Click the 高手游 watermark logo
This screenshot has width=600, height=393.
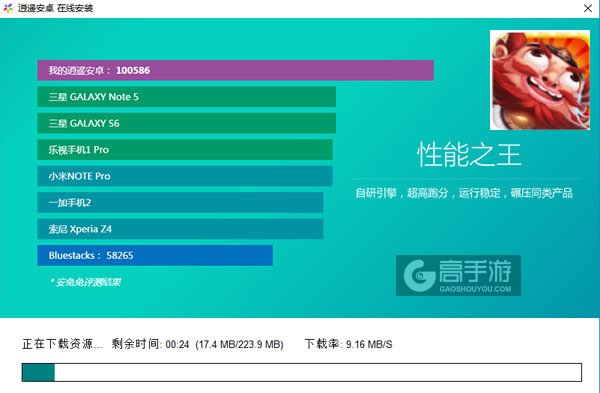458,276
